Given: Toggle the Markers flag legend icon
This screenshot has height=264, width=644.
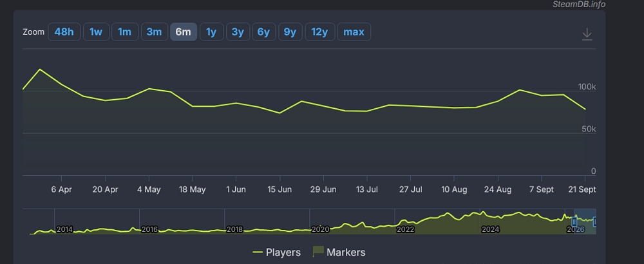Looking at the screenshot, I should [318, 252].
